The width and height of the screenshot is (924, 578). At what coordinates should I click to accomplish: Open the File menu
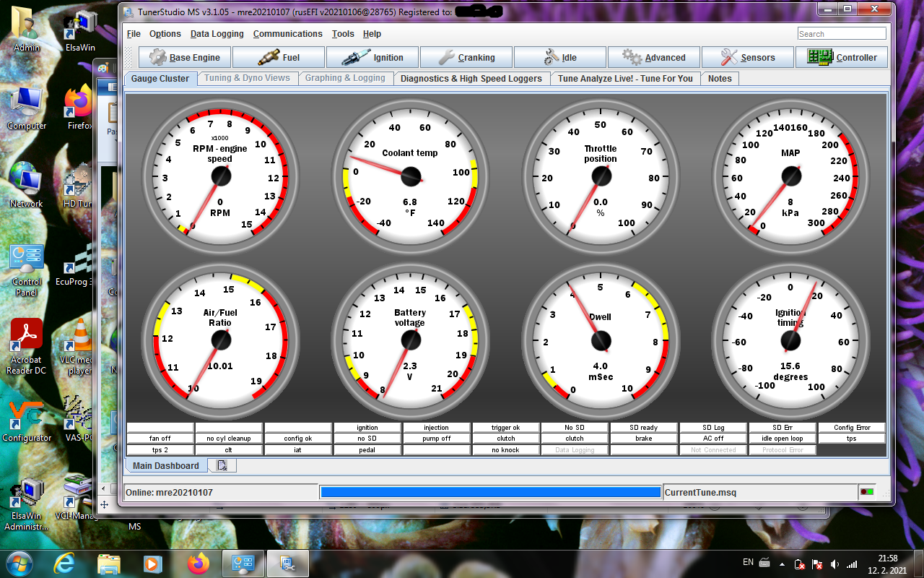pos(134,34)
